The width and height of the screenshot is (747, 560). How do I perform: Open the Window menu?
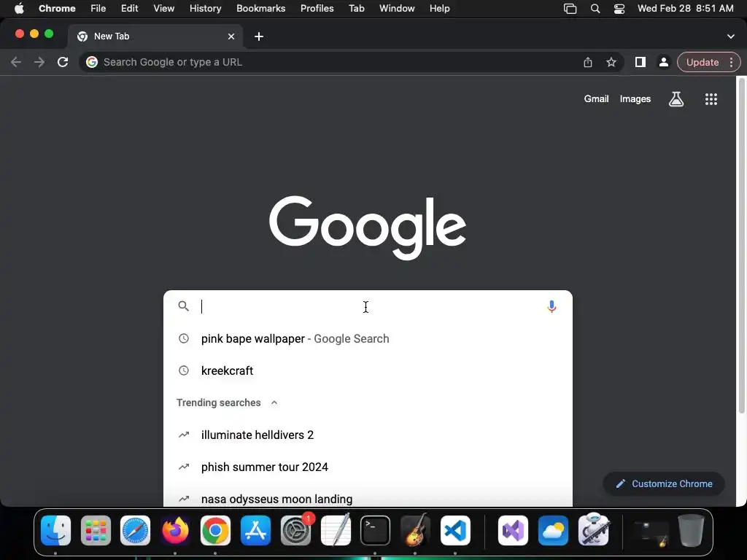coord(397,9)
